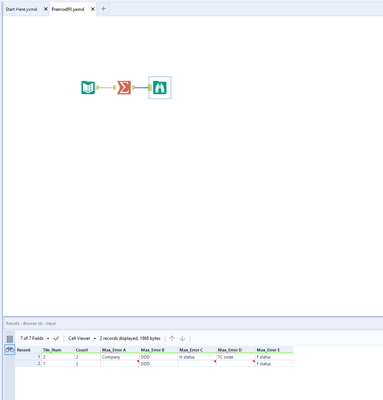Screen dimensions: 383x400
Task: Switch to the Pramod91.yxmd tab
Action: point(68,9)
